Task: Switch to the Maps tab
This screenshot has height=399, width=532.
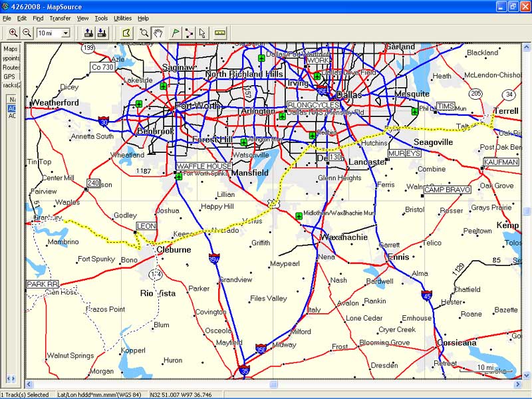Action: 11,49
